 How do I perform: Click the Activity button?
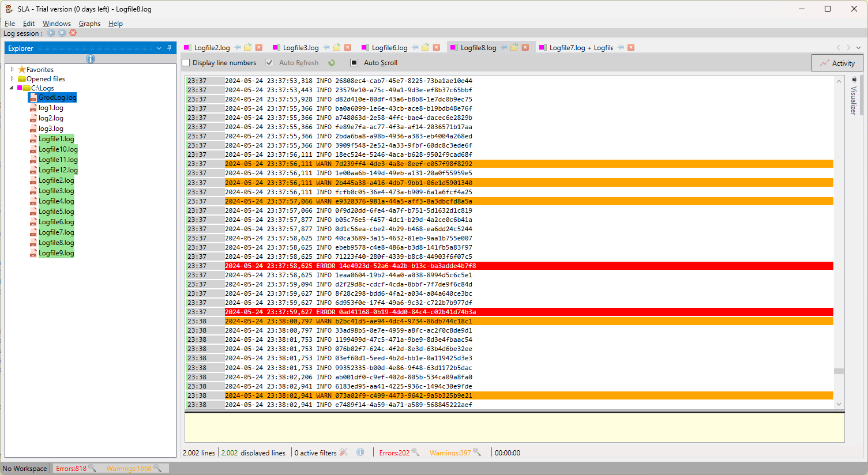837,63
